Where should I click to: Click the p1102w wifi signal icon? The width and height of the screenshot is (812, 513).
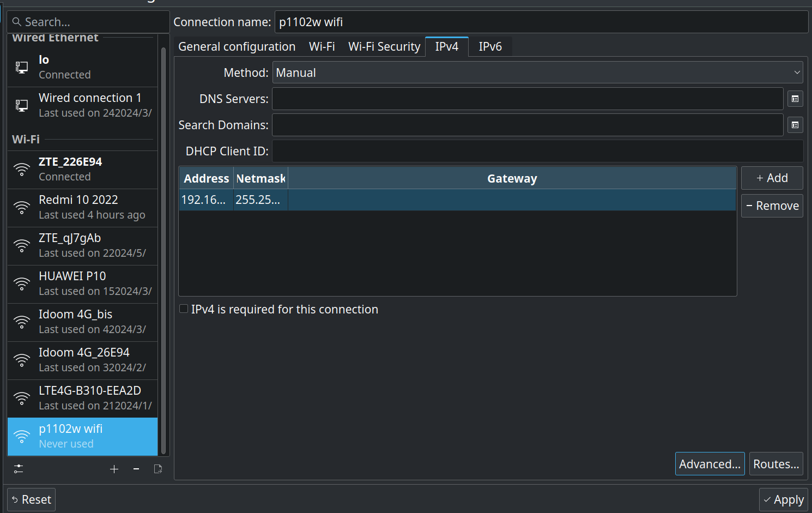pos(22,437)
